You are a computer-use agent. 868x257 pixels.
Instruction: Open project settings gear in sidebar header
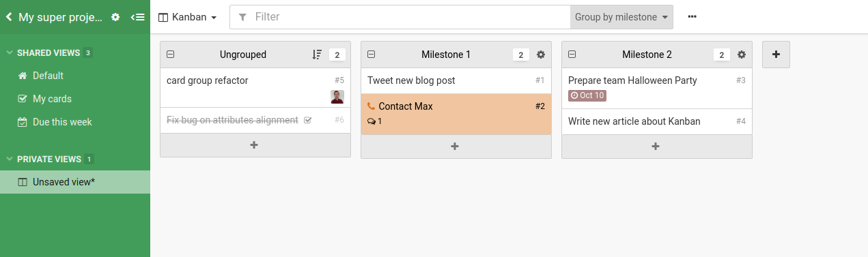(115, 17)
